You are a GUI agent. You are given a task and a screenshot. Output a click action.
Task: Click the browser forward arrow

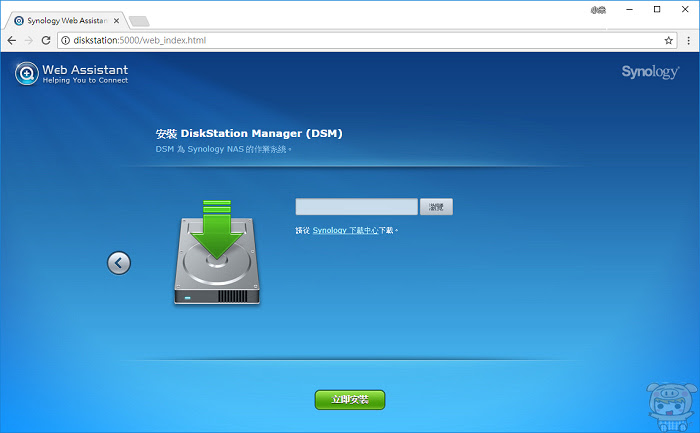click(29, 40)
